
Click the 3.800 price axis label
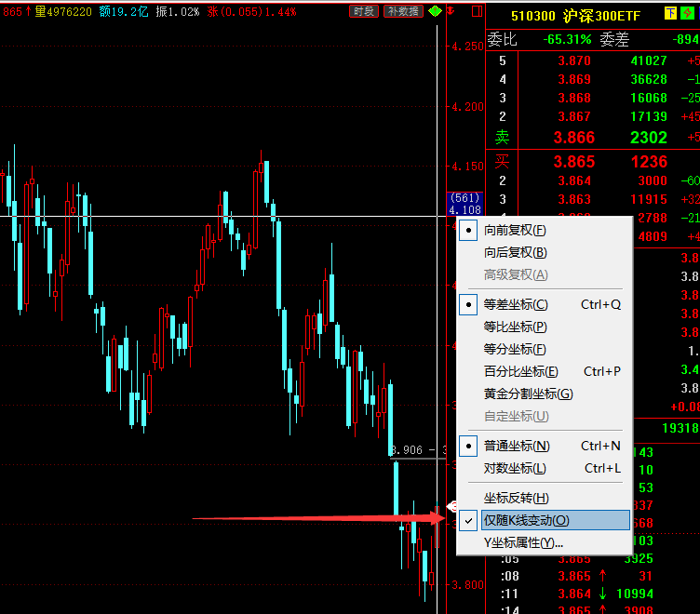[x=467, y=585]
